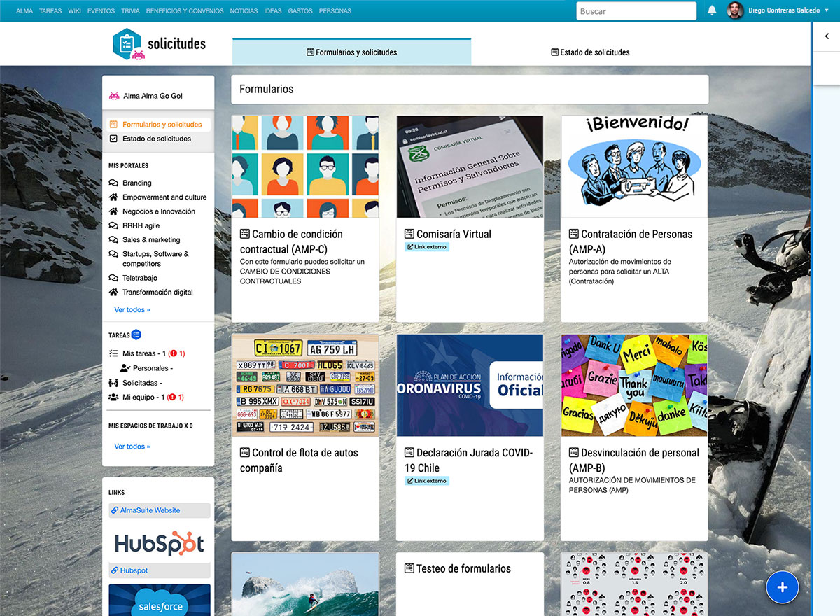840x616 pixels.
Task: Click the Link externo badge under Comisaría Virtual
Action: click(426, 247)
